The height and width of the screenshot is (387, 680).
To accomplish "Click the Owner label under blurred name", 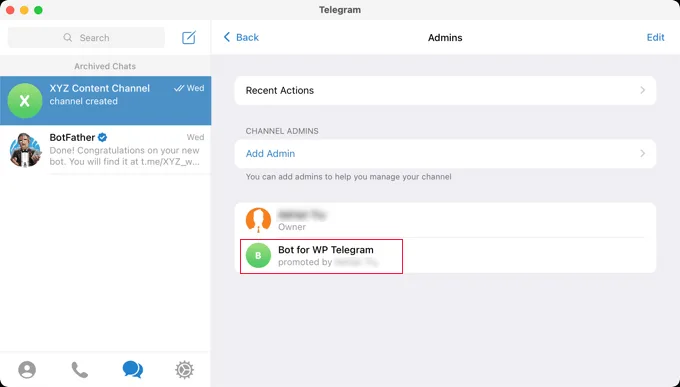I will click(x=292, y=227).
